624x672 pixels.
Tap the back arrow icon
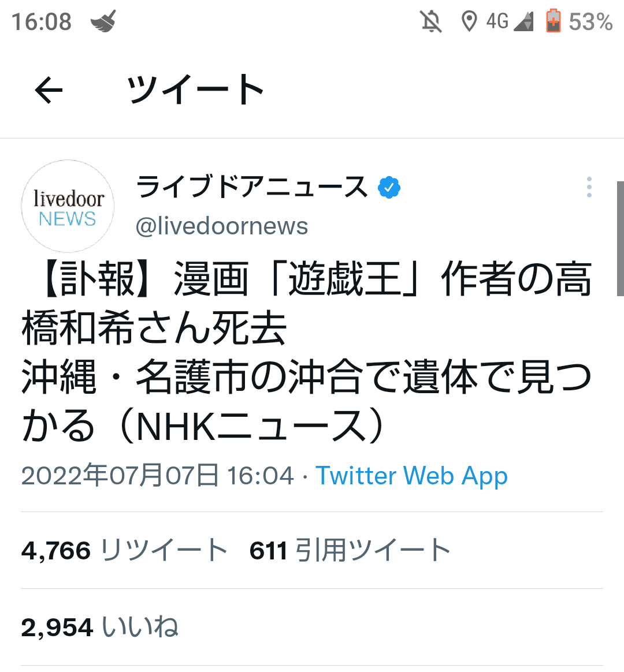click(x=49, y=90)
